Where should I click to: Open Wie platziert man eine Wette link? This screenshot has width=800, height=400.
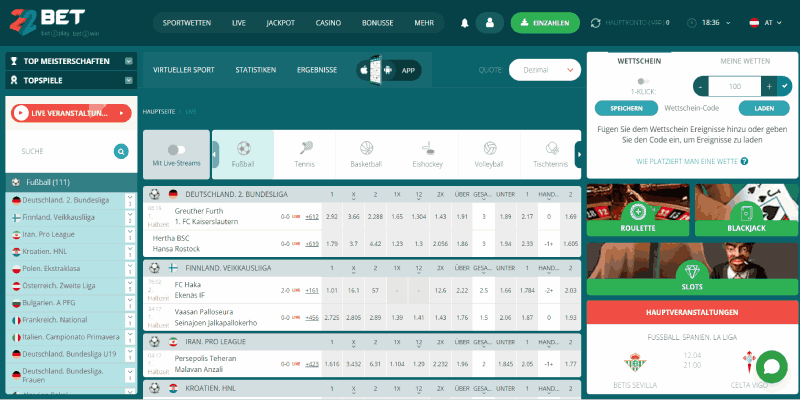click(687, 161)
